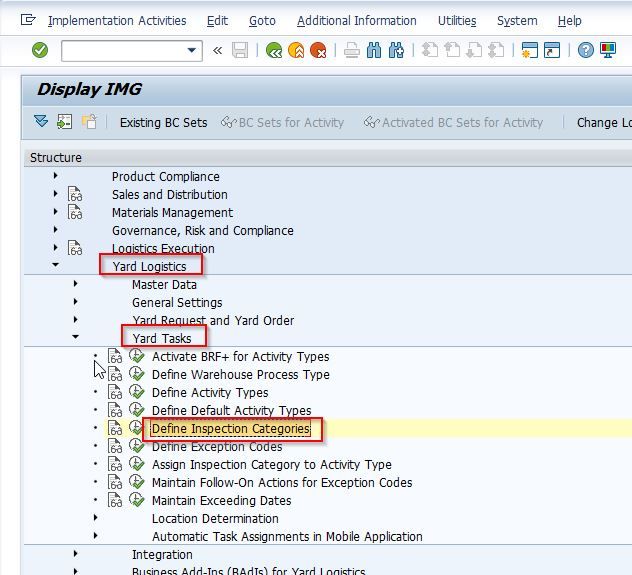Image resolution: width=632 pixels, height=575 pixels.
Task: Expand the General Settings node
Action: [75, 302]
